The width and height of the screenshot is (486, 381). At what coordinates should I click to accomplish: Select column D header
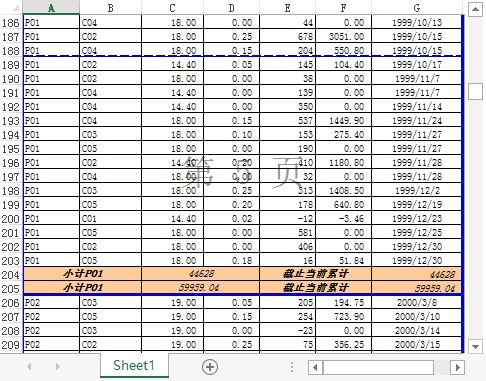tap(231, 8)
